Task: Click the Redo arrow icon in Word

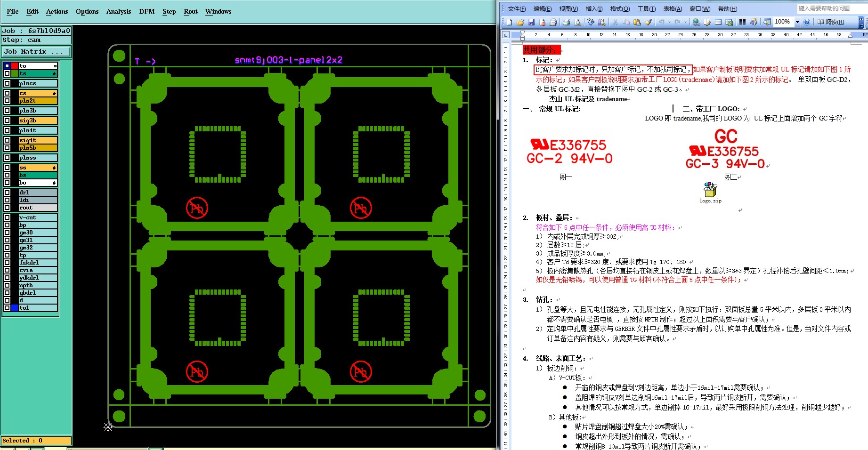Action: pyautogui.click(x=677, y=22)
